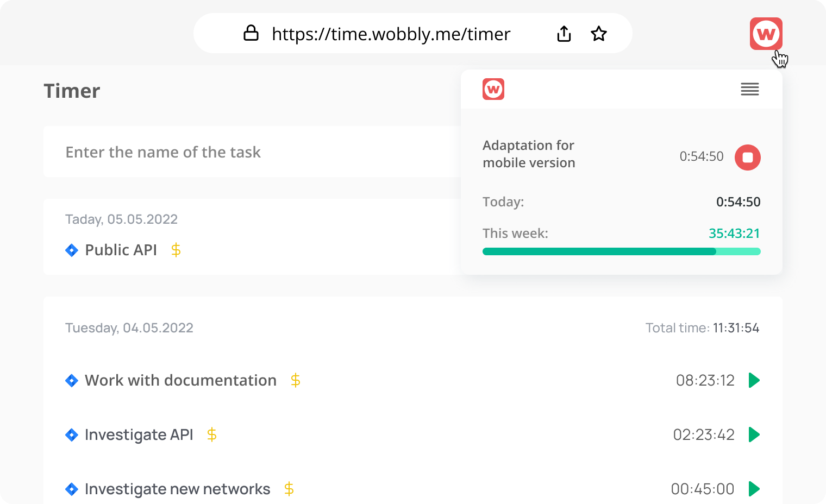Toggle billable dollar on 'Work with documentation'
826x504 pixels.
295,381
